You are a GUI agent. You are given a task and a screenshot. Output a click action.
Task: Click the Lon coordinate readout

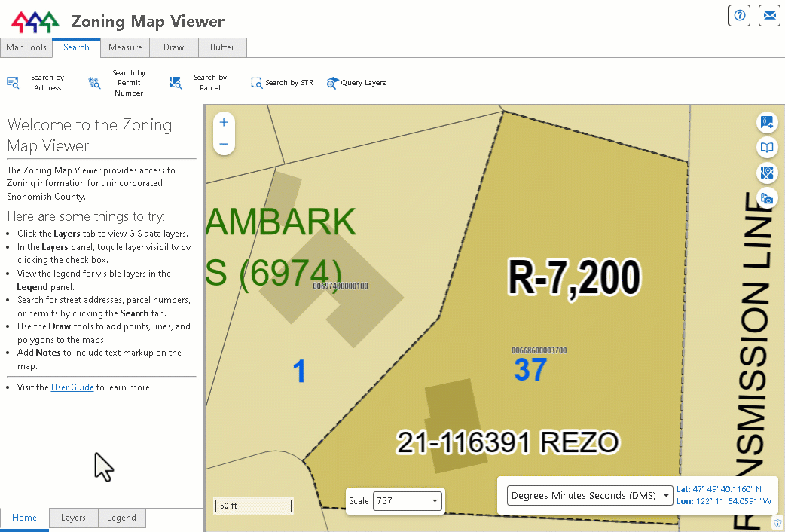pos(724,501)
